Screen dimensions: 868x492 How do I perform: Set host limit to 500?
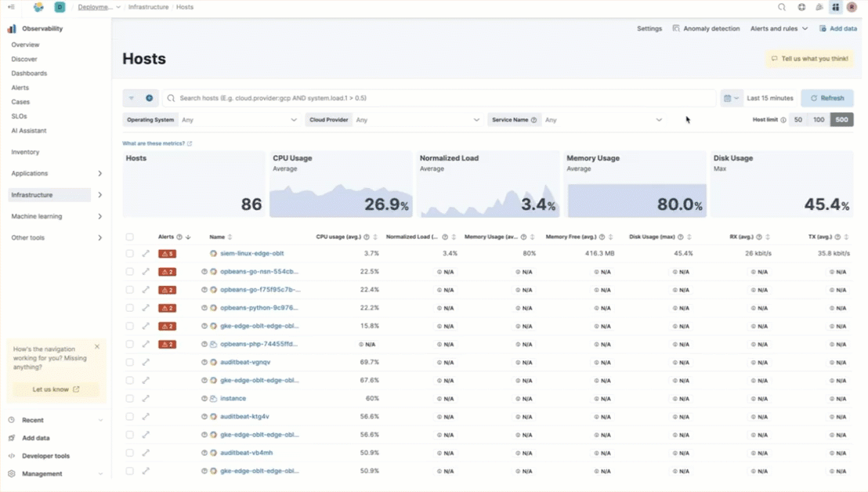point(841,120)
